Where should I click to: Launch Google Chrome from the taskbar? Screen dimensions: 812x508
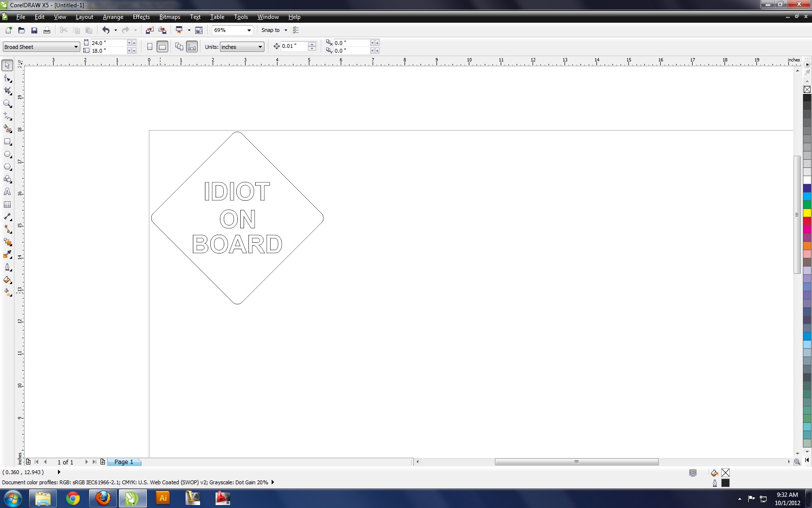(73, 498)
